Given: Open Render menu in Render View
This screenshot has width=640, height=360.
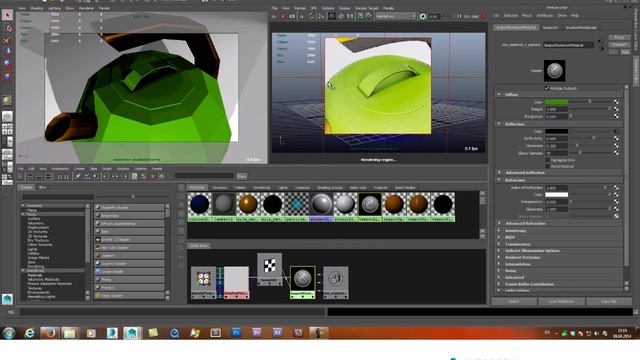Looking at the screenshot, I should pos(300,8).
